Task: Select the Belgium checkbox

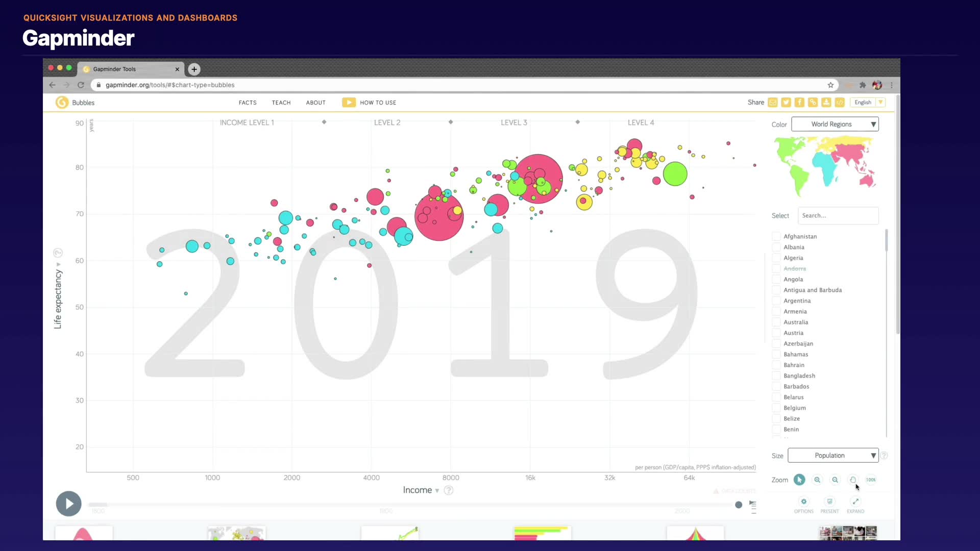Action: click(776, 408)
